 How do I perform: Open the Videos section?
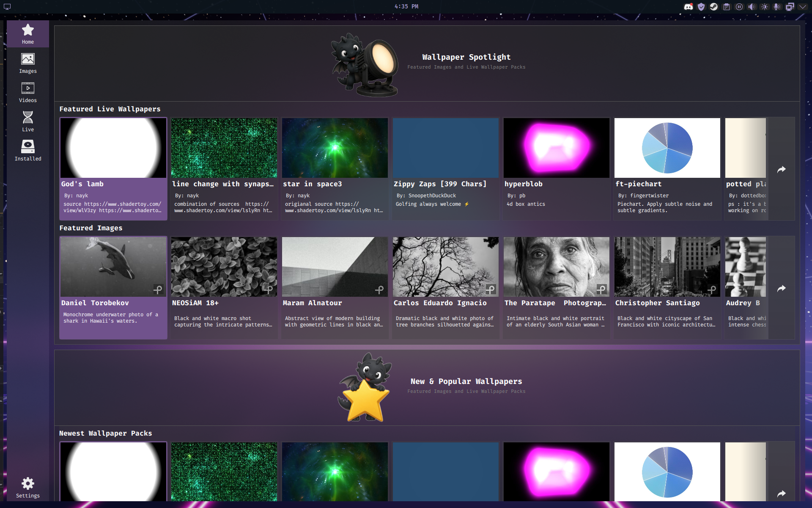(x=28, y=92)
